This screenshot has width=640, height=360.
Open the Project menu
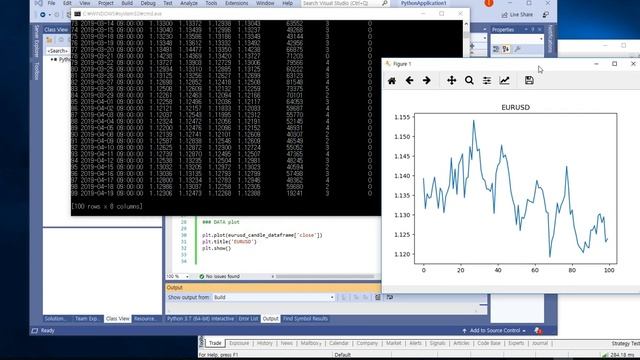coord(106,3)
